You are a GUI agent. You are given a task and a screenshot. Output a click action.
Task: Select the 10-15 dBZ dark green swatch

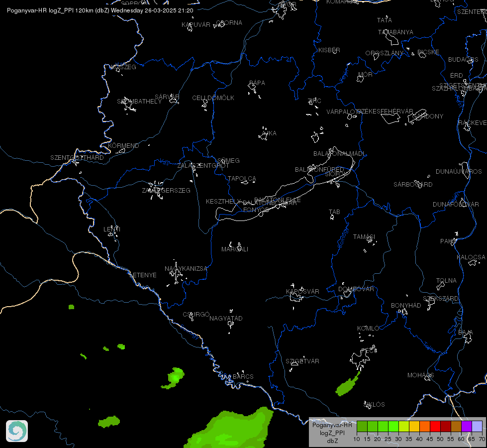(362, 426)
